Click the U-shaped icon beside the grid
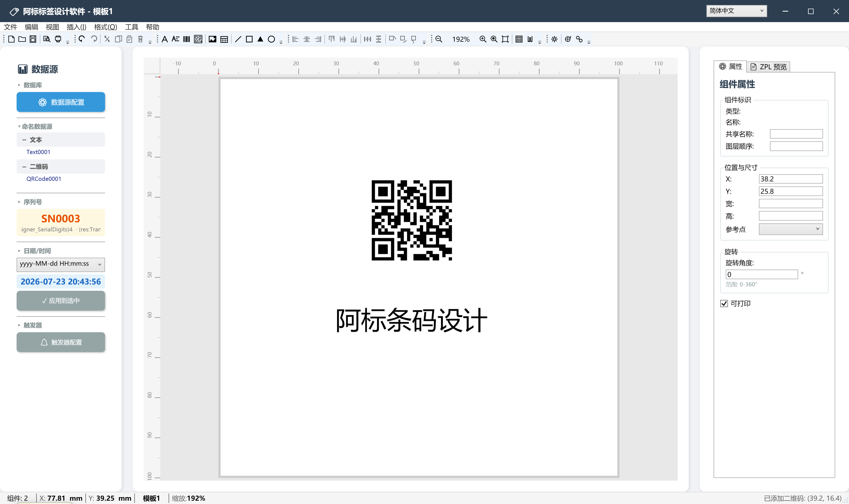The width and height of the screenshot is (849, 504). 530,39
